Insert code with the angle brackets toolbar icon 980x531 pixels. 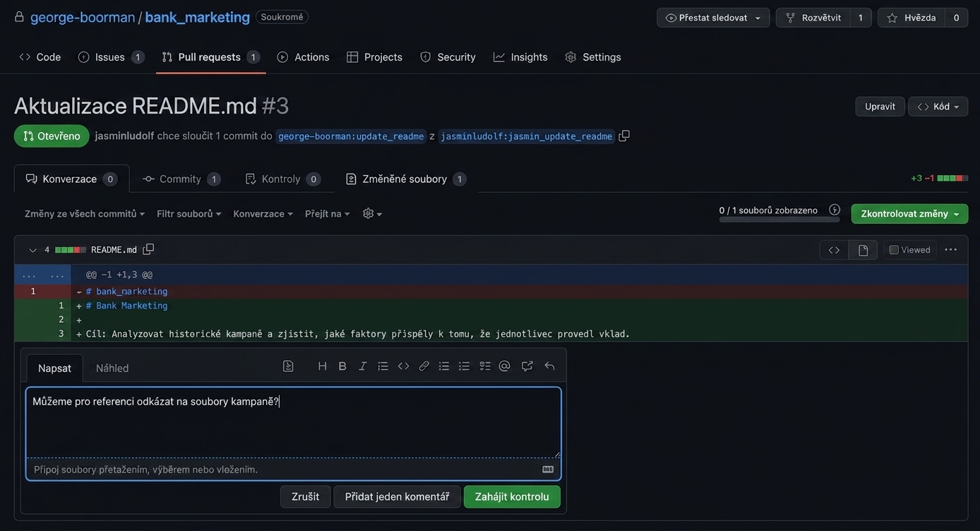[x=403, y=366]
